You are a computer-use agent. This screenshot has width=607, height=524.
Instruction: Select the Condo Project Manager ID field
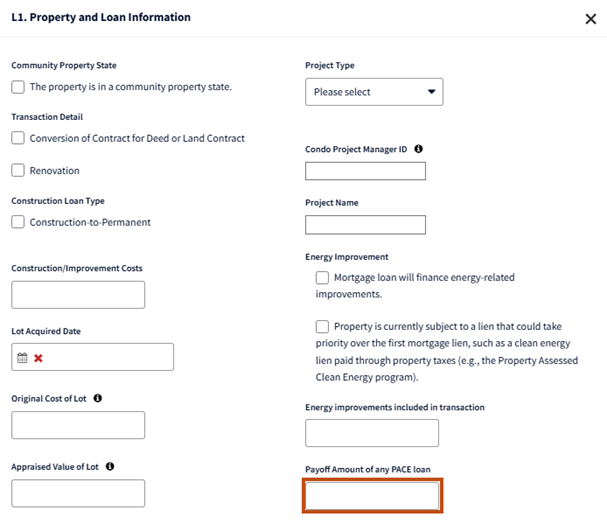(x=365, y=171)
